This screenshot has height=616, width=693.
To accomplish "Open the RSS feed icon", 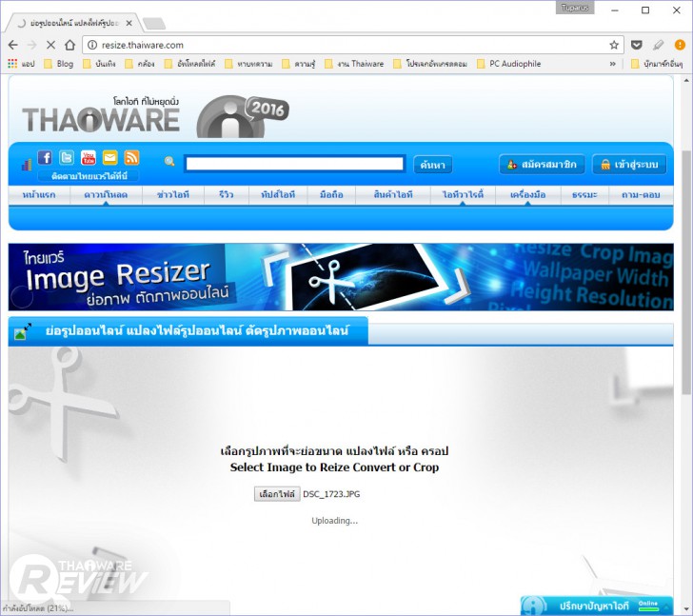I will coord(131,157).
